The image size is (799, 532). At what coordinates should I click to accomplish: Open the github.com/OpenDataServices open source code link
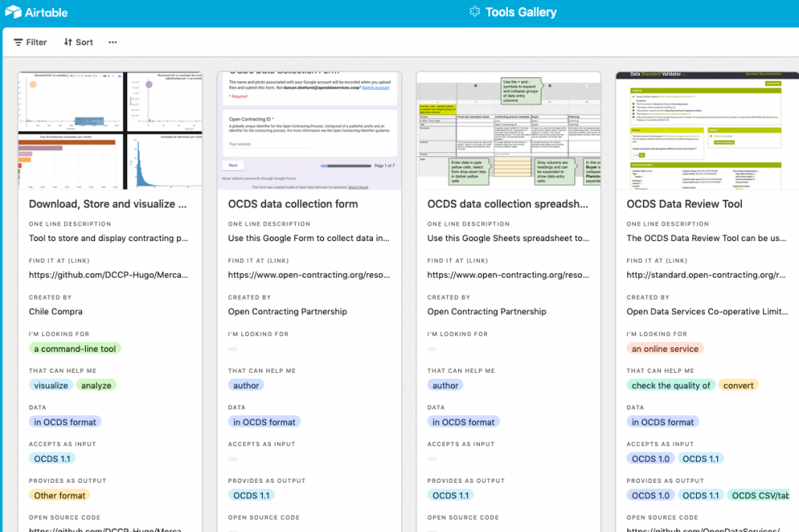click(x=703, y=530)
